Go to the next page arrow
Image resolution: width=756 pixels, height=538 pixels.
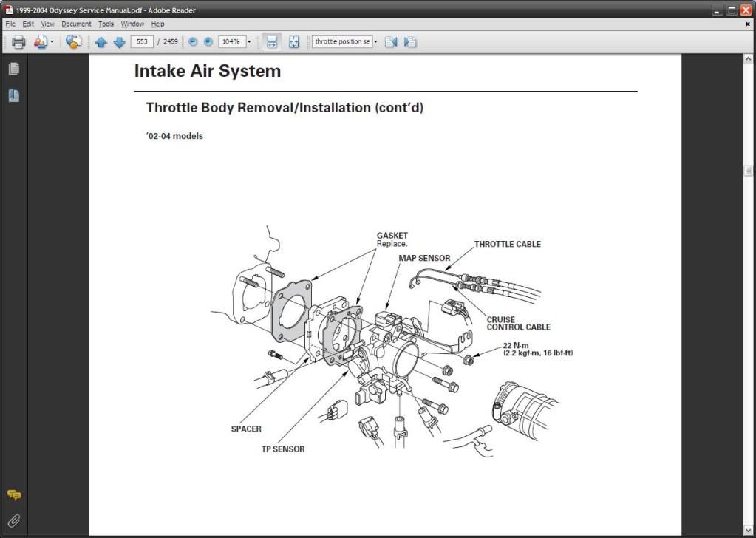119,41
